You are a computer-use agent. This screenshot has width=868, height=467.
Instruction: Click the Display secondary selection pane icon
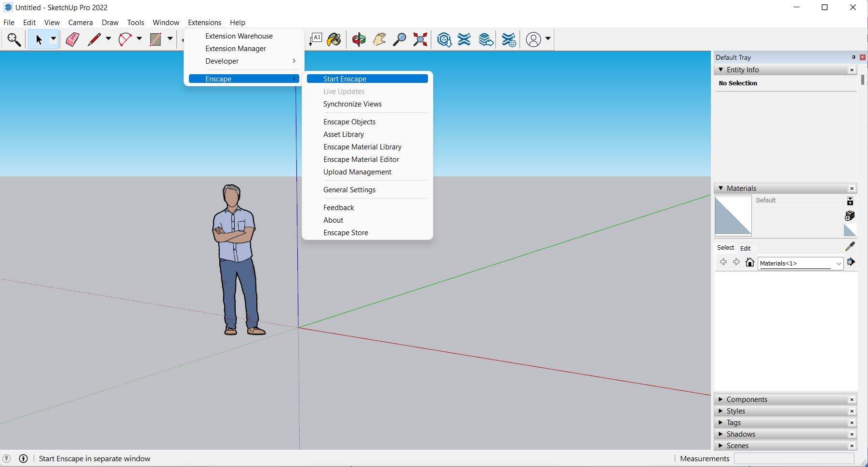pyautogui.click(x=850, y=201)
